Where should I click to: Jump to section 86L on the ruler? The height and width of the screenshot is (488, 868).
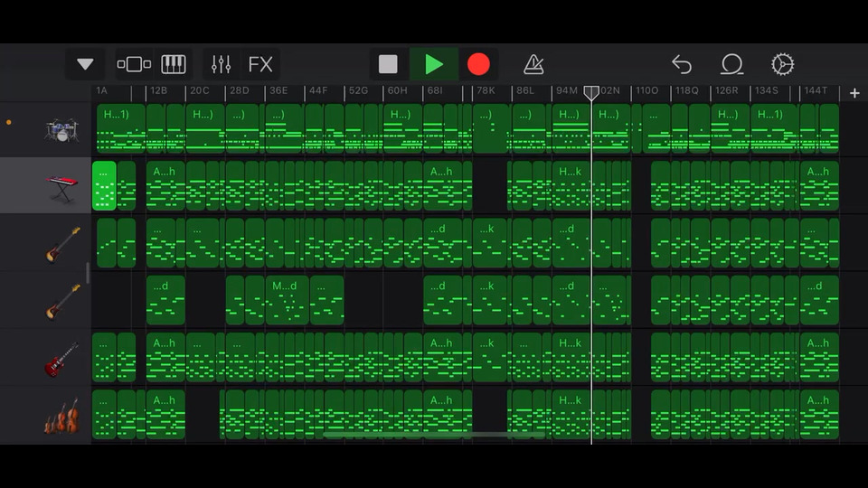(524, 90)
